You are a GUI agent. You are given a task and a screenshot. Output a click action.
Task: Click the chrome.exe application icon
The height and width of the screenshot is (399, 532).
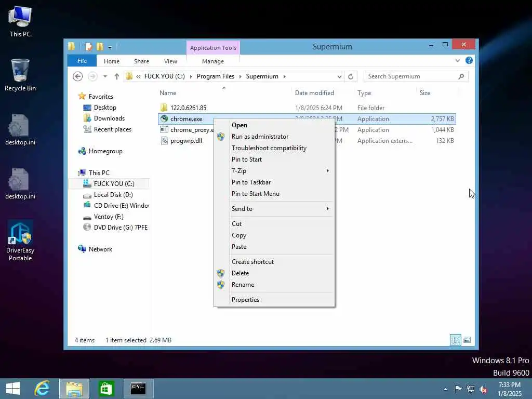point(164,119)
